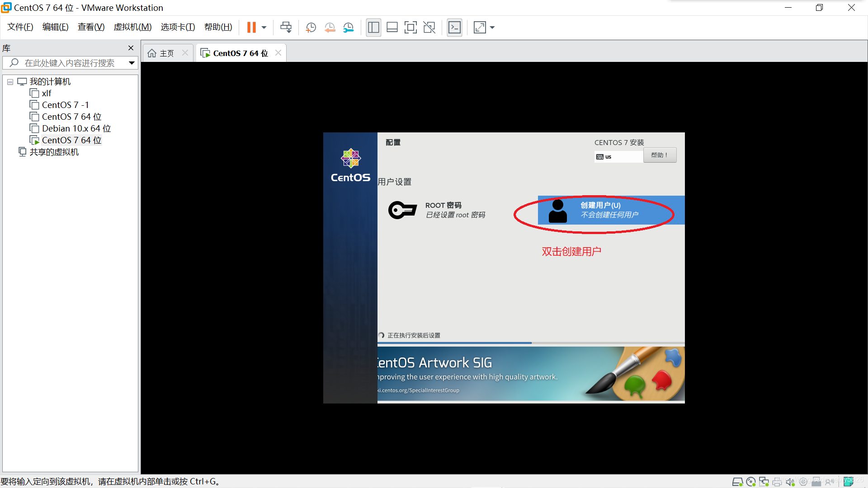The image size is (868, 488).
Task: Click the printer status icon
Action: point(777,482)
